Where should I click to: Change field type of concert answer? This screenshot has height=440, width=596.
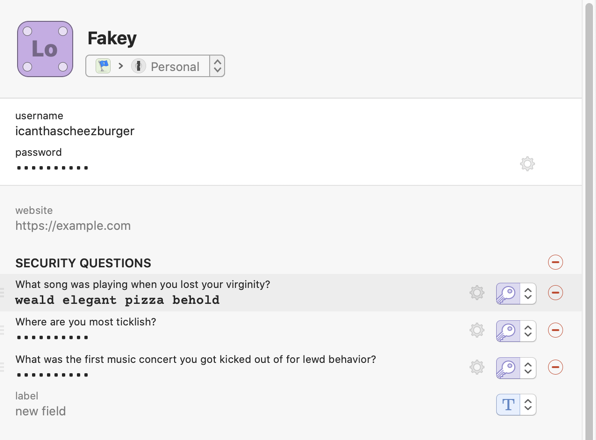516,368
